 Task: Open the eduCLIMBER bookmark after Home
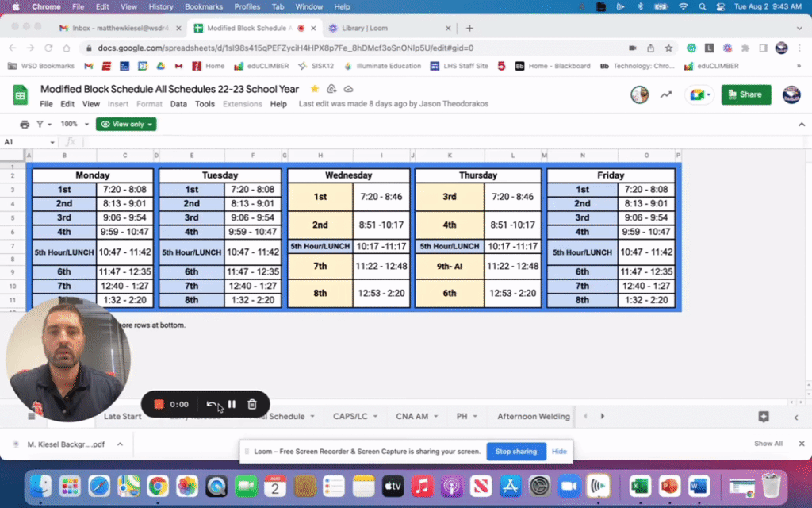(262, 66)
